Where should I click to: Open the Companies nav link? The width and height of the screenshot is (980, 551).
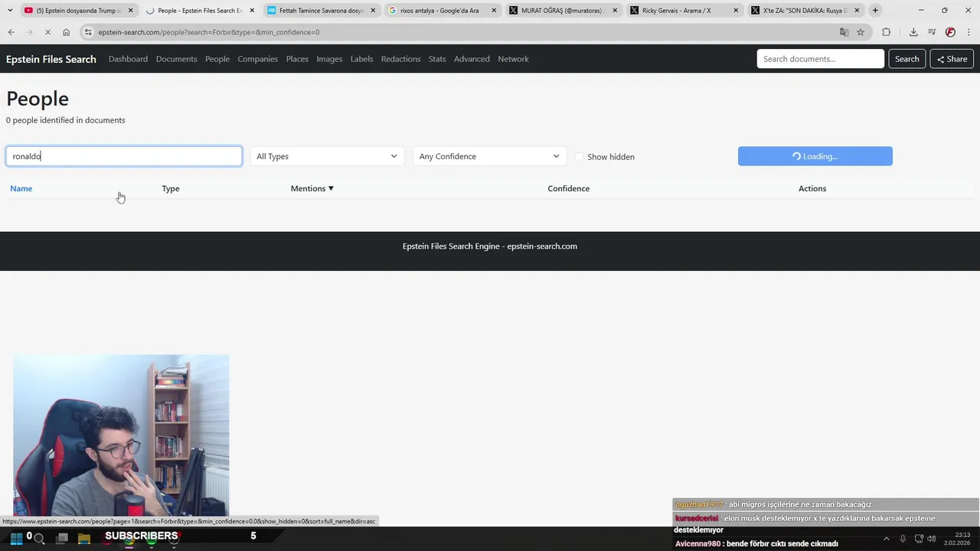coord(257,59)
